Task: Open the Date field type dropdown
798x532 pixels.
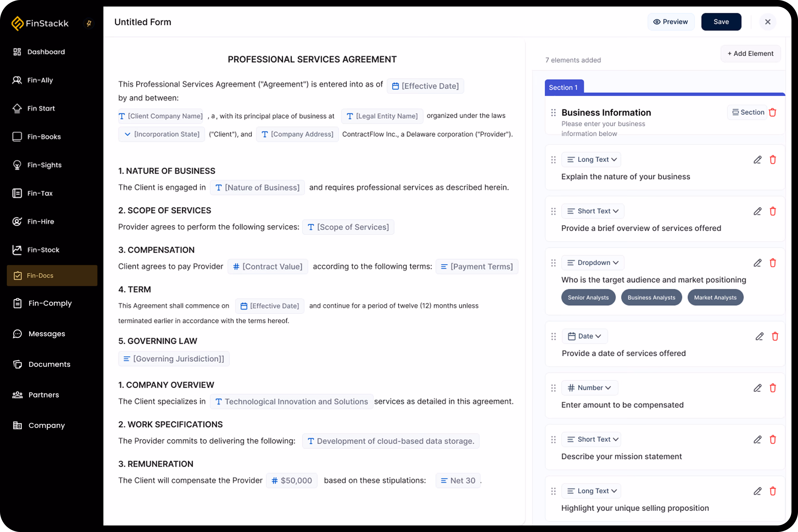Action: click(585, 336)
